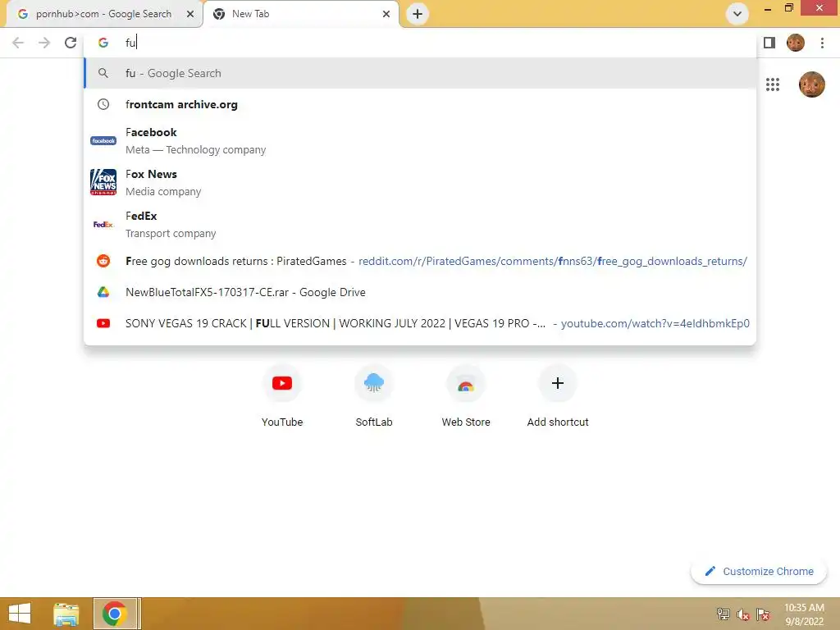Reload the current page
Image resolution: width=840 pixels, height=630 pixels.
click(x=71, y=43)
